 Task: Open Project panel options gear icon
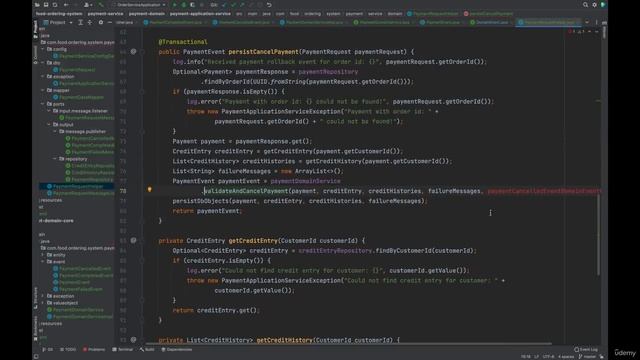101,22
